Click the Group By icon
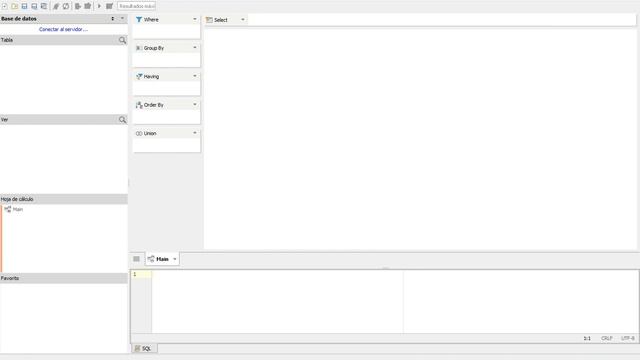Viewport: 640px width, 360px height. point(138,48)
